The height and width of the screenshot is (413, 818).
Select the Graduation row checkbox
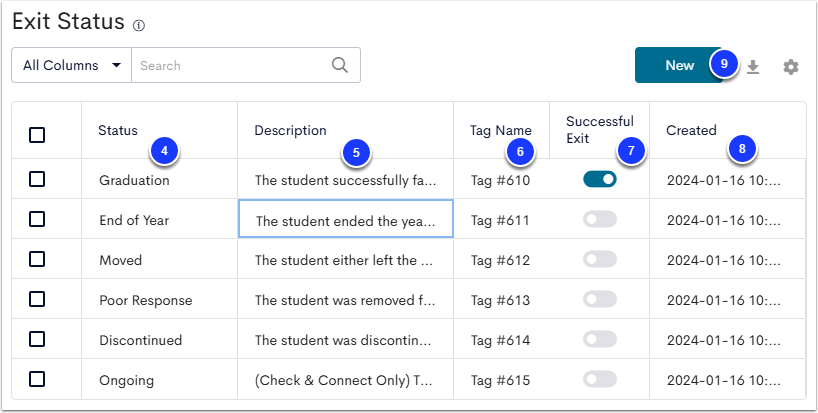coord(37,179)
